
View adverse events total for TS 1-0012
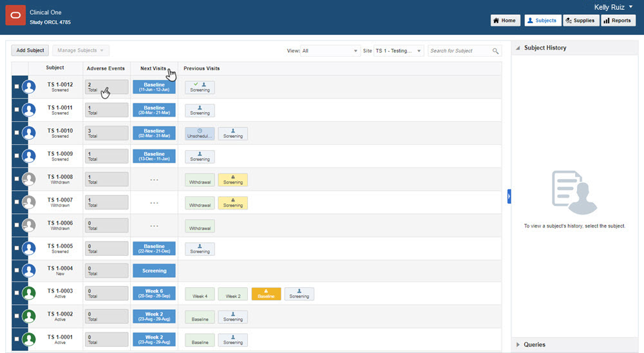[x=106, y=87]
